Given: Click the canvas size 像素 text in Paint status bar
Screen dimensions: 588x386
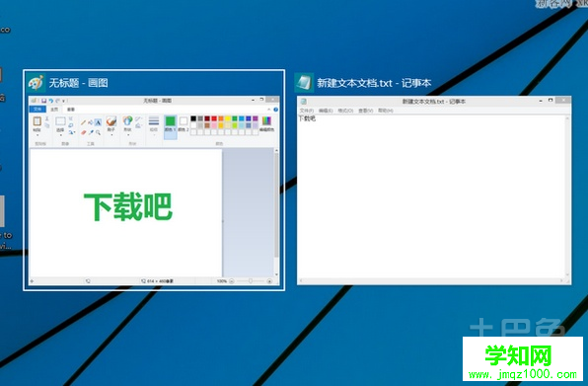Looking at the screenshot, I should (x=160, y=281).
